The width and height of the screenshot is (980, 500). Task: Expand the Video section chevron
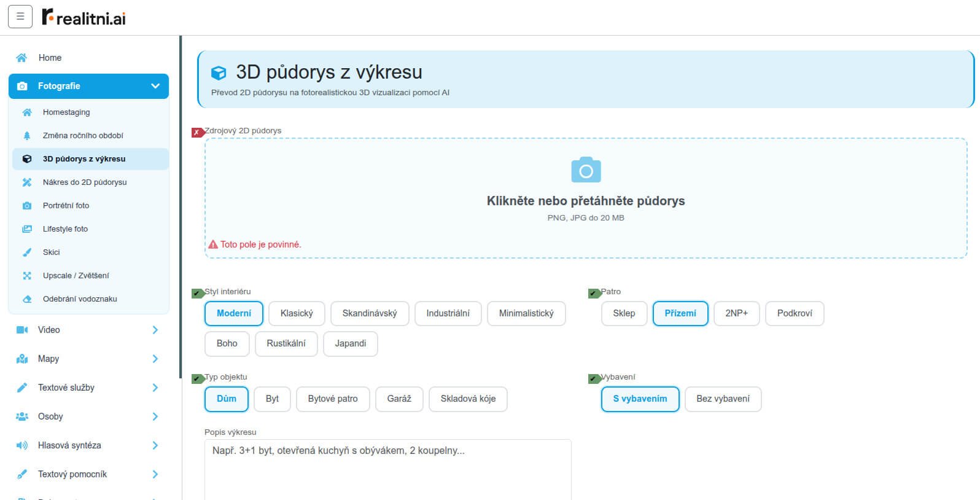155,330
